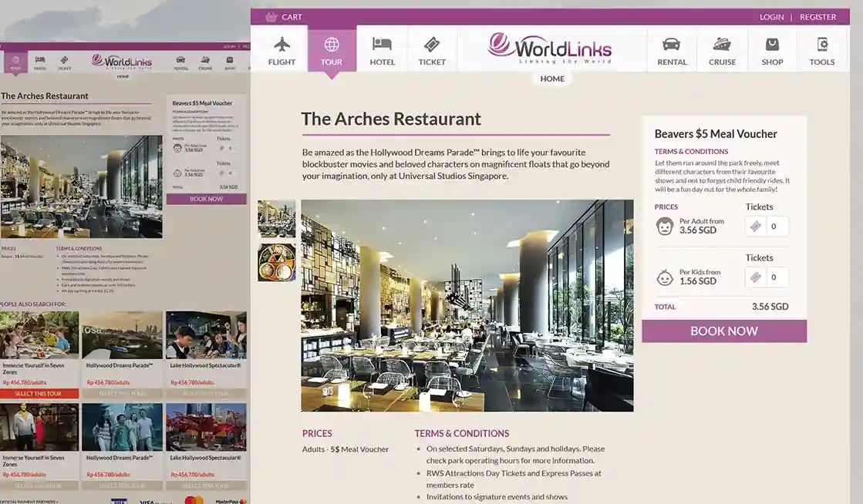Select Tour globe icon in background page

15,60
